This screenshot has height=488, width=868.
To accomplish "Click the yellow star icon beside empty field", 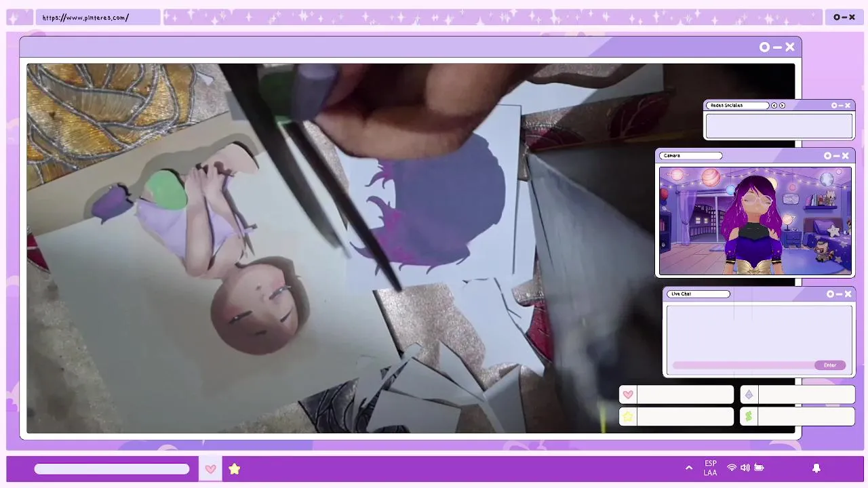I will [x=628, y=416].
